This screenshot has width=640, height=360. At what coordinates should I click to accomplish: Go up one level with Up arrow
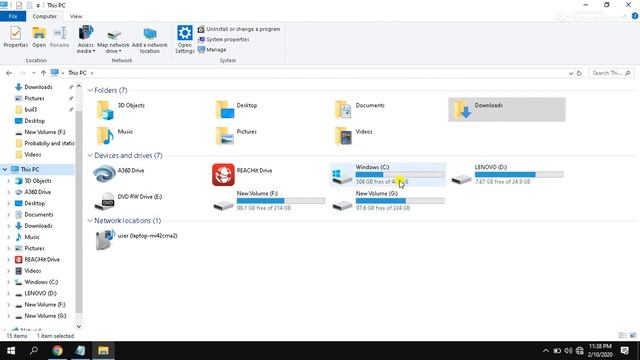(x=43, y=73)
